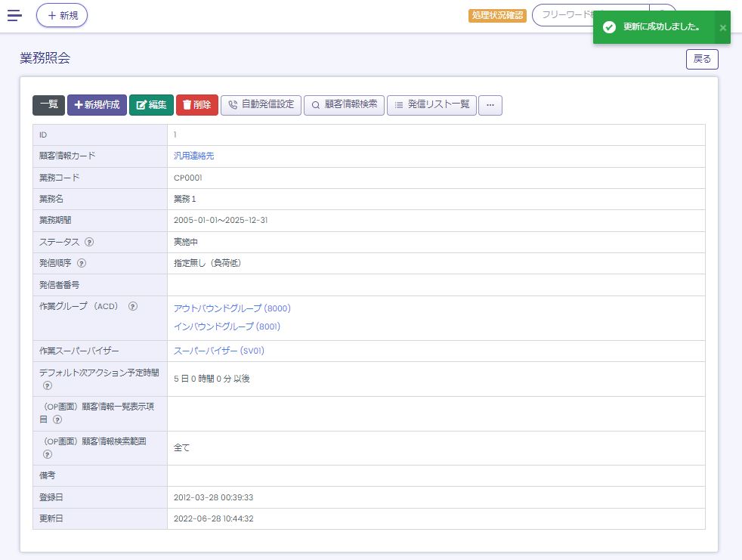Open アウトバウンドグループ (8000) link
Viewport: 742px width, 560px height.
[232, 308]
